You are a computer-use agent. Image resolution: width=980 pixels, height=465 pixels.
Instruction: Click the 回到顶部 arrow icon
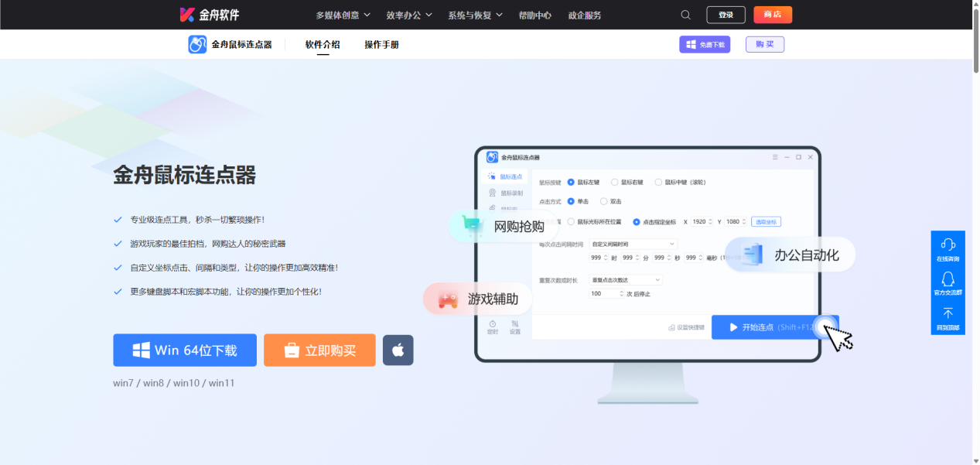(x=948, y=313)
